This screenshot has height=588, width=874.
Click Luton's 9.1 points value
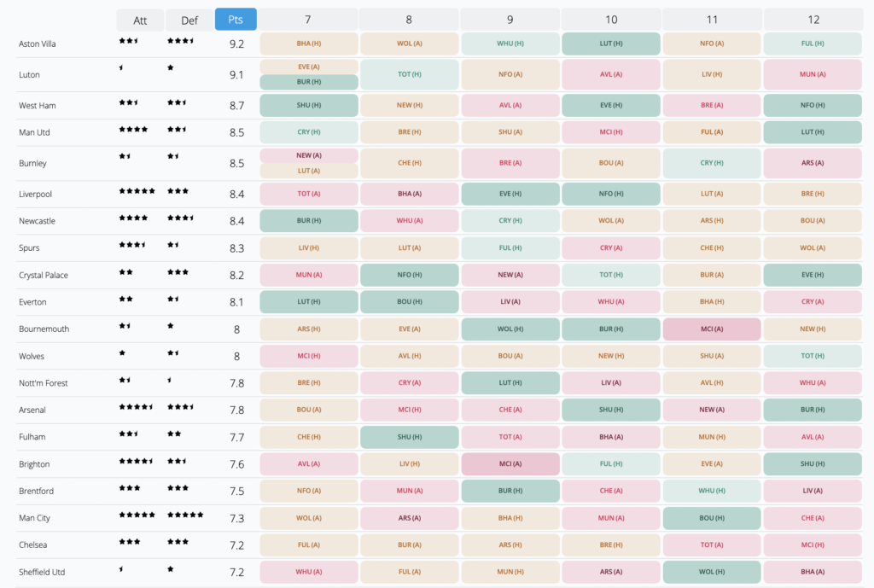pyautogui.click(x=237, y=75)
